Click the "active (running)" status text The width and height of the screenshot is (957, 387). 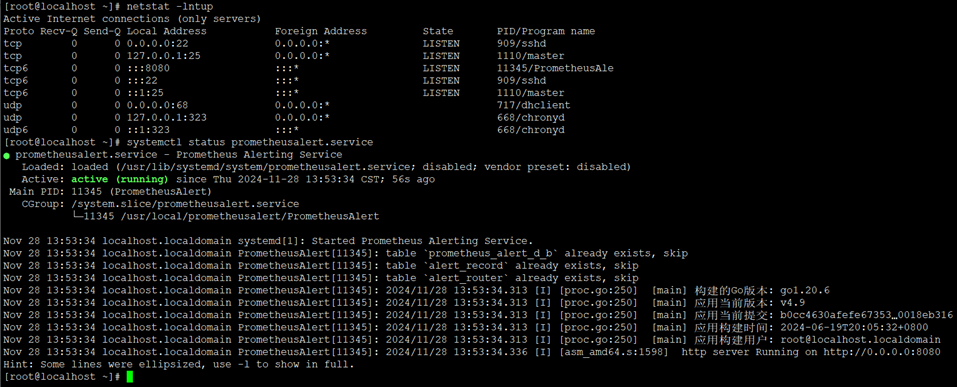pyautogui.click(x=120, y=179)
